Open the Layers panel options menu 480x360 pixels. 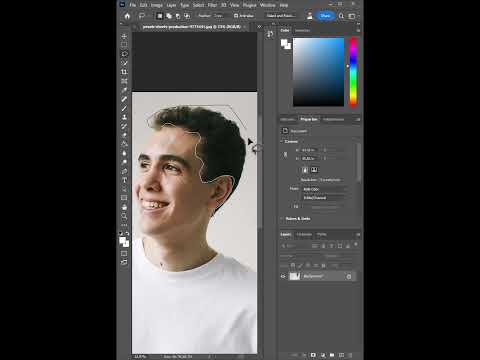358,234
